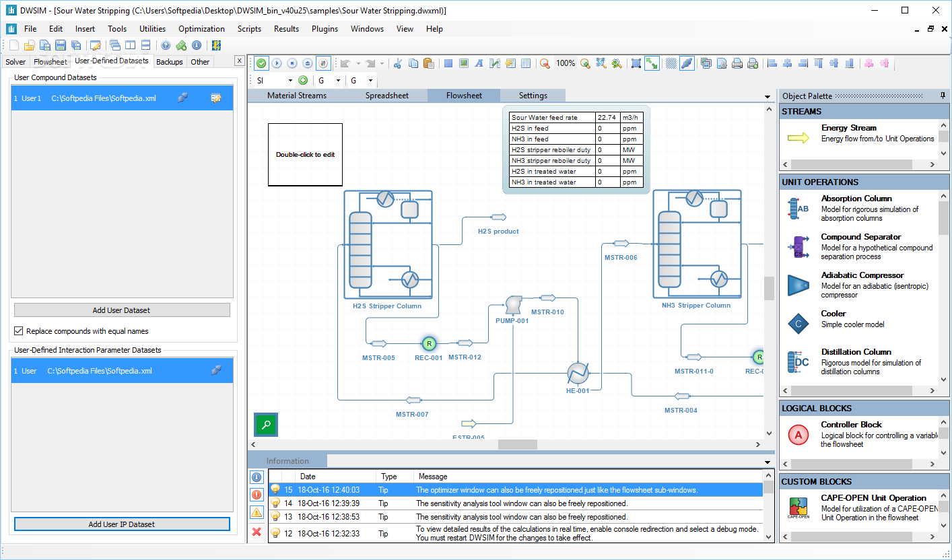Toggle the blue connector snap toolbar button
This screenshot has width=952, height=560.
point(687,63)
